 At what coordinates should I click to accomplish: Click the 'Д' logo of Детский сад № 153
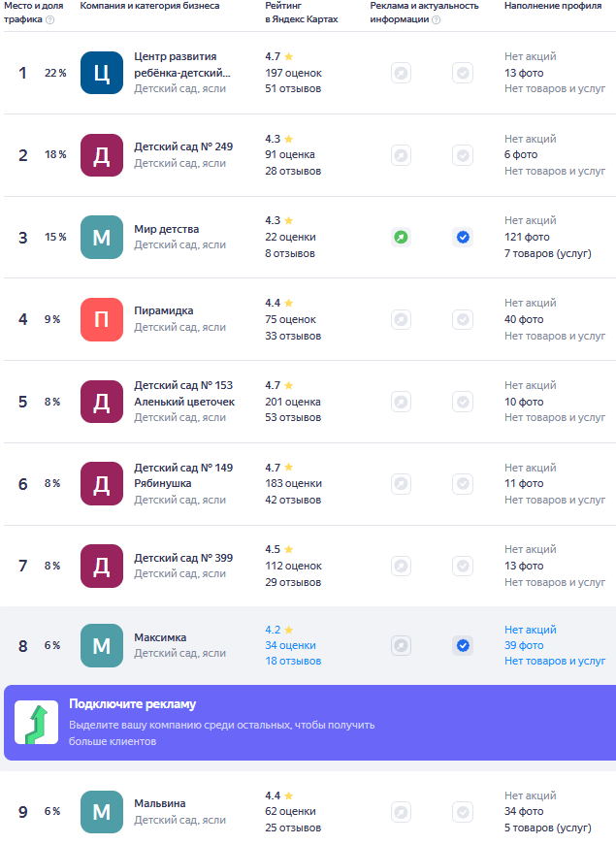[x=102, y=402]
